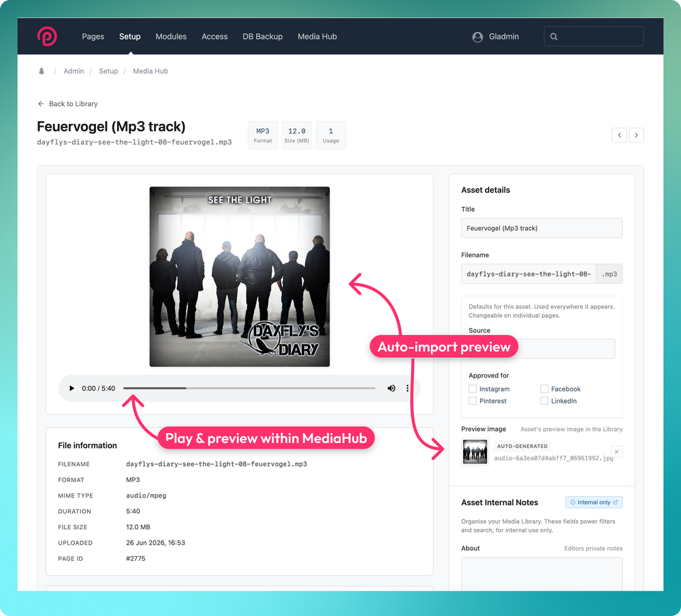Click the Back to Library arrow icon
Viewport: 681px width, 616px height.
[41, 103]
